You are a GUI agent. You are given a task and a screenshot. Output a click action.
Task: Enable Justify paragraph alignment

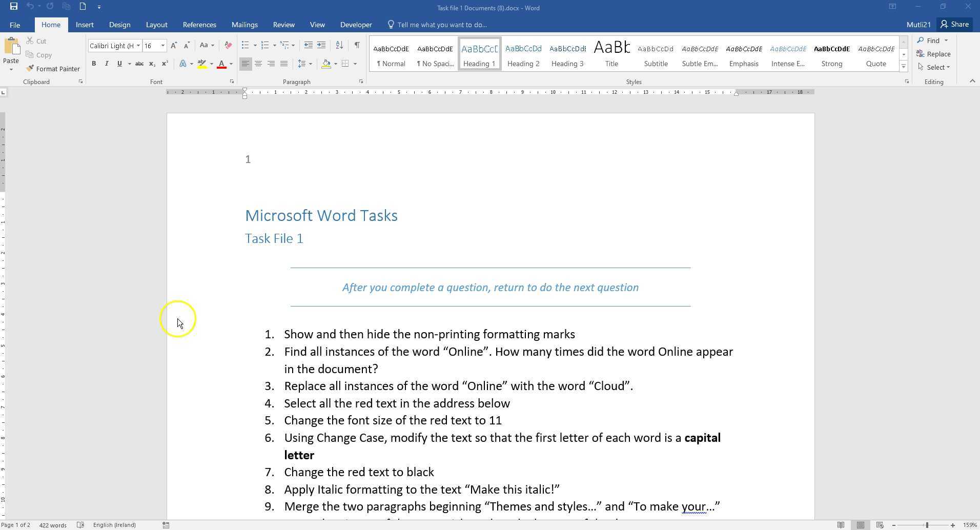click(x=283, y=64)
